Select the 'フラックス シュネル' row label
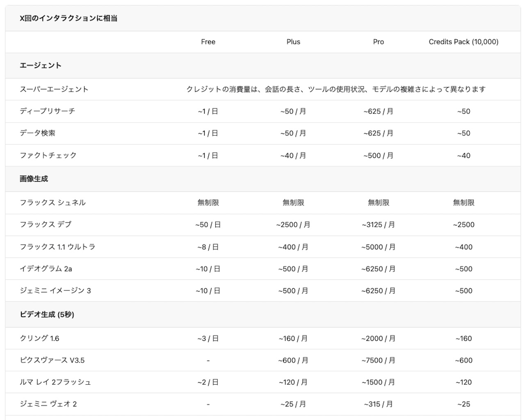The height and width of the screenshot is (420, 525). point(52,203)
